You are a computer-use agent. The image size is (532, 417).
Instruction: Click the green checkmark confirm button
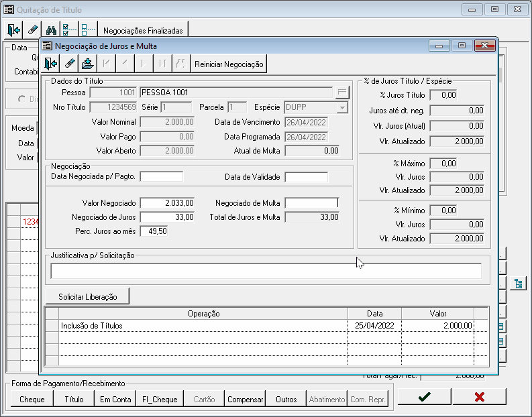pos(424,397)
